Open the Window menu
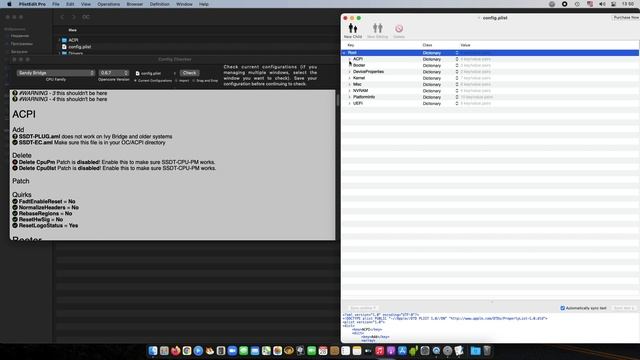Screen dimensions: 640x360 pyautogui.click(x=184, y=4)
